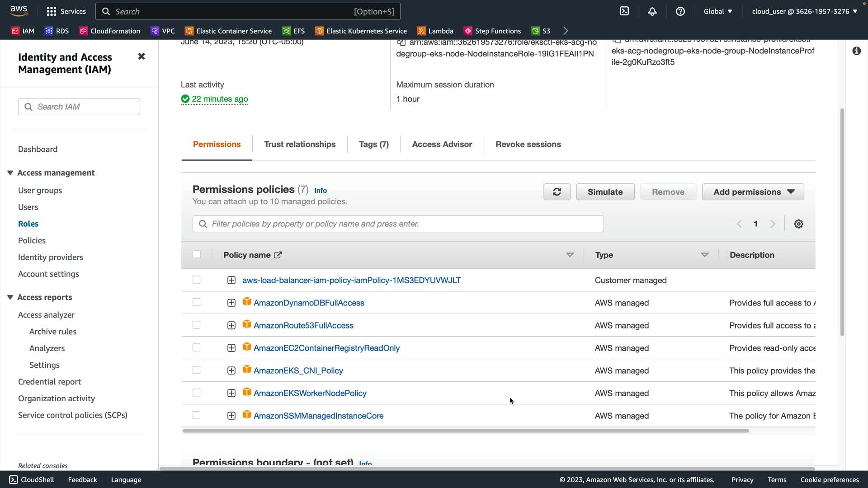Viewport: 868px width, 488px height.
Task: Open table preferences gear icon
Action: (x=798, y=224)
